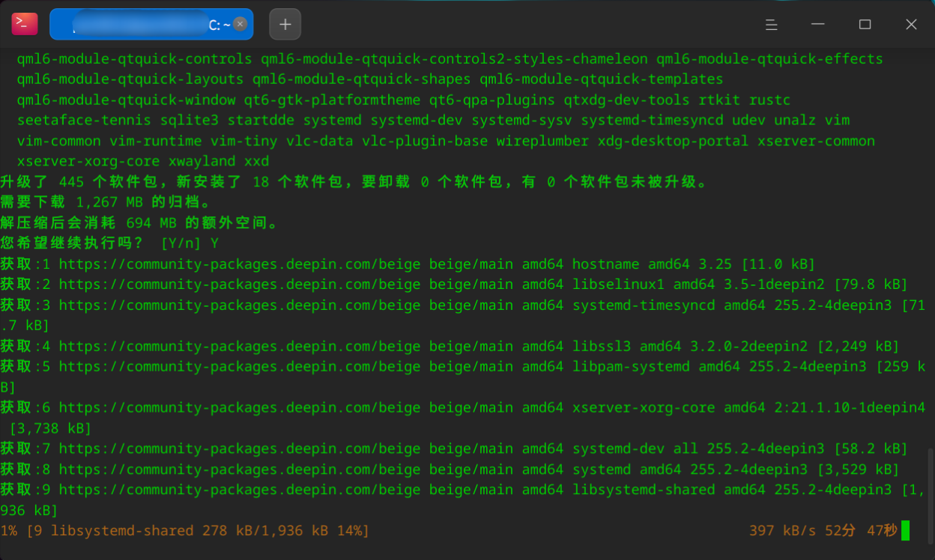This screenshot has height=560, width=935.
Task: Click the "xwayland" package name
Action: (x=202, y=162)
